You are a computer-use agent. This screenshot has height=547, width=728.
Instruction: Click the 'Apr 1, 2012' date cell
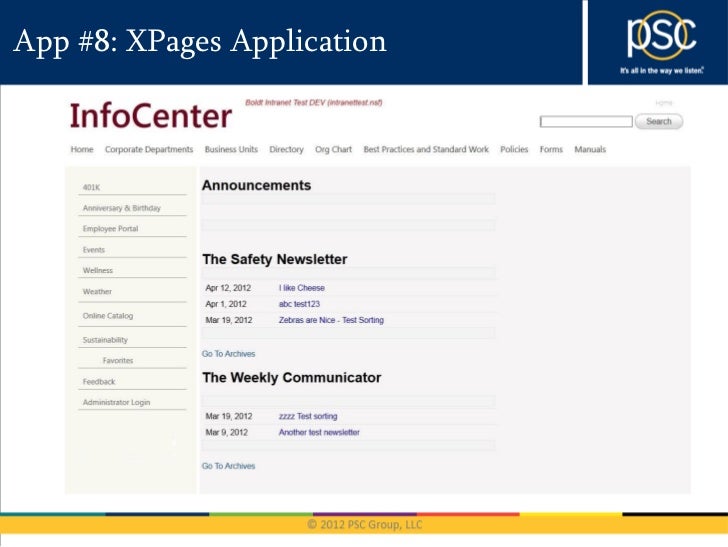226,304
